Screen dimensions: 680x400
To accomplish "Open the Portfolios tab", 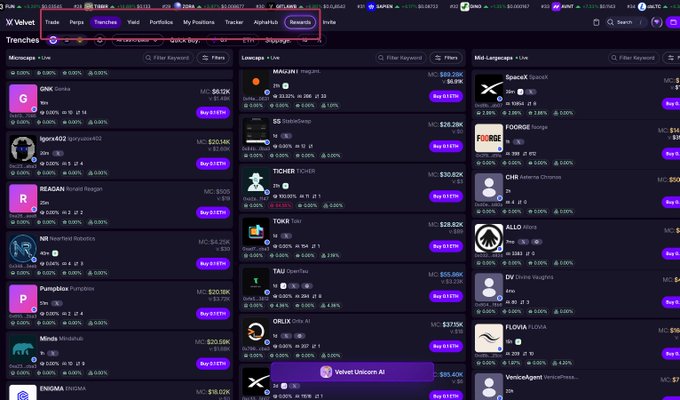I will [161, 22].
